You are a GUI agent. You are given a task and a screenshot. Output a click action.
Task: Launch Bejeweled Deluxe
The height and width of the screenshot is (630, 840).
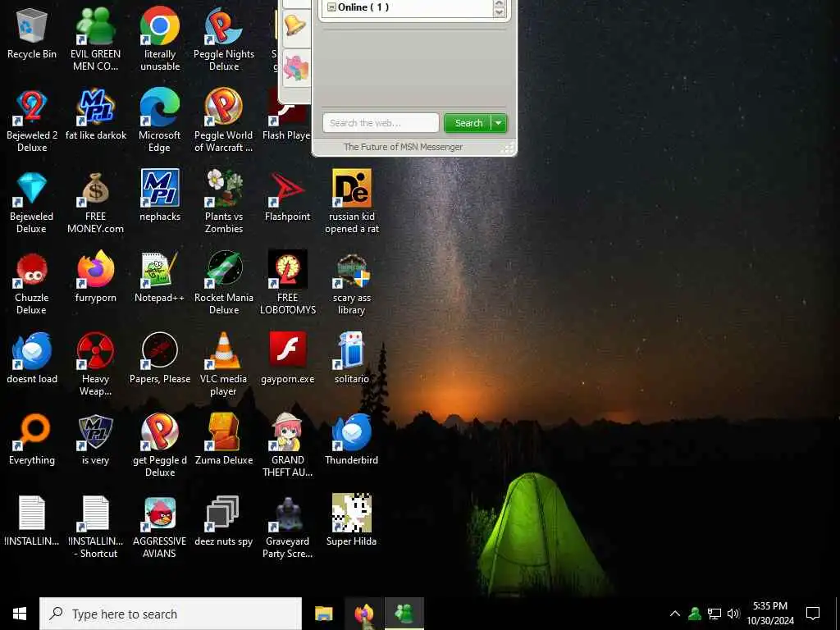click(32, 203)
